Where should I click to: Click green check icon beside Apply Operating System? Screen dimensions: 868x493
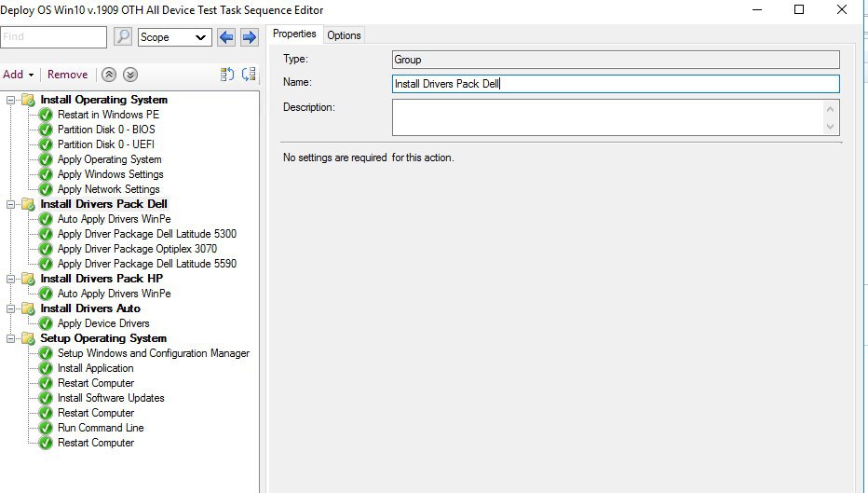point(46,160)
